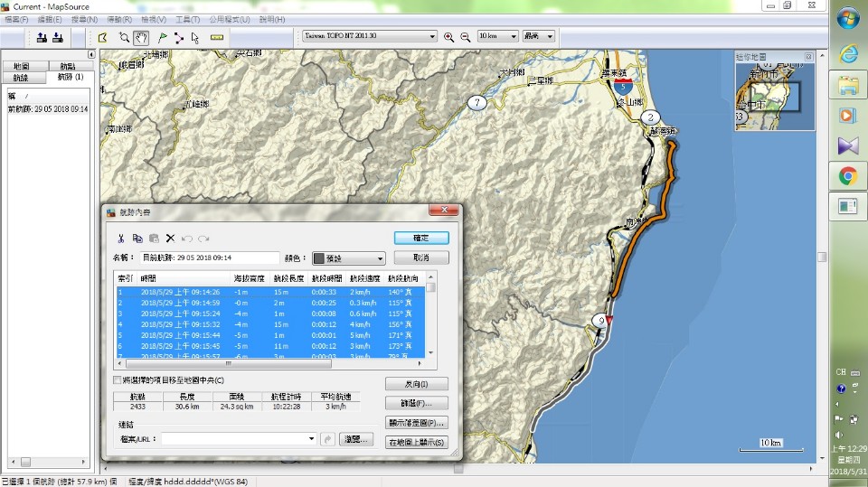Click the Redo arrow in track dialog

point(203,239)
